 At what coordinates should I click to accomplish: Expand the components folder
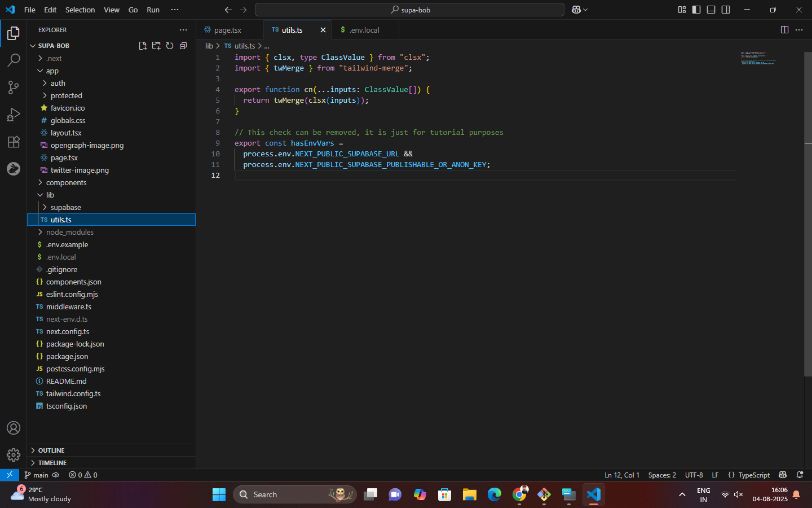click(111, 182)
